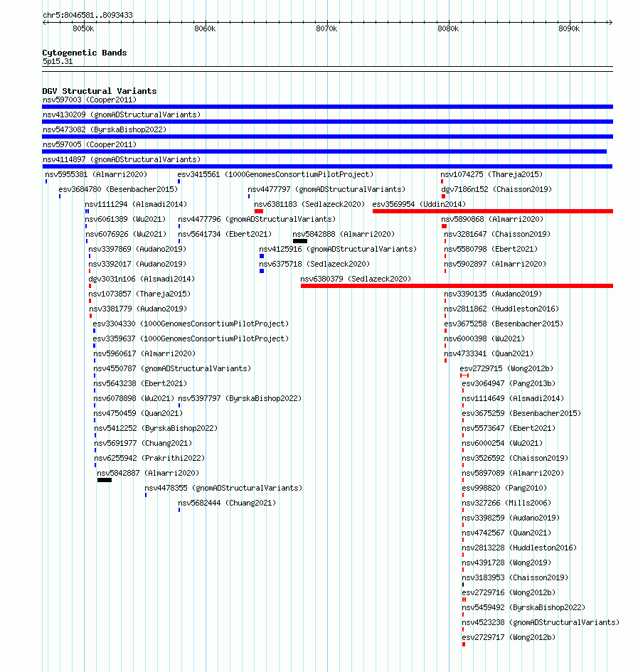Select nsv5691977 (Chuang2021) label

(143, 444)
